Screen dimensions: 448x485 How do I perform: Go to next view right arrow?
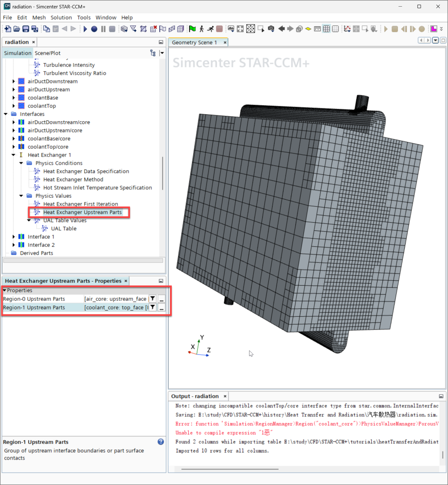pyautogui.click(x=290, y=29)
